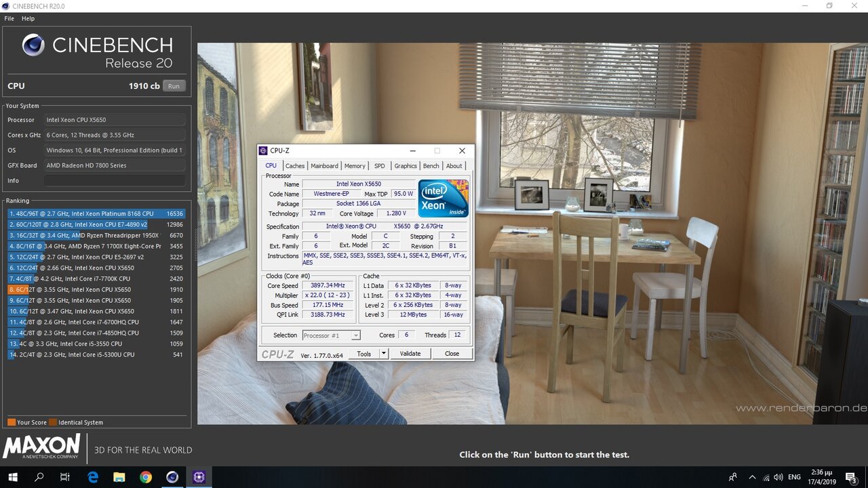This screenshot has width=868, height=488.
Task: Select ranking row Ryzen 7 1700X
Action: point(96,246)
